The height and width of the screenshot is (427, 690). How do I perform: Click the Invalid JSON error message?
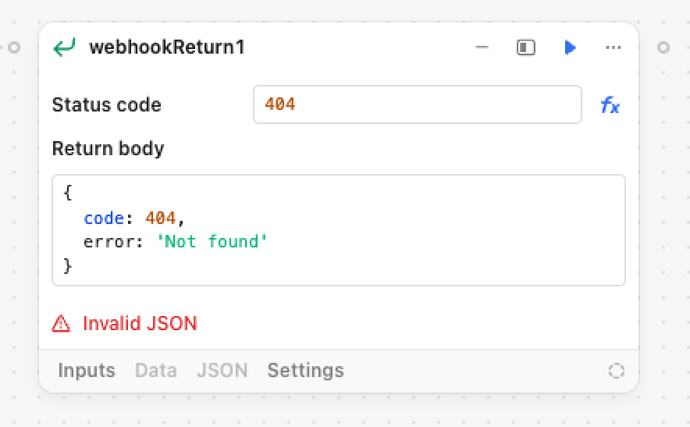pos(140,324)
